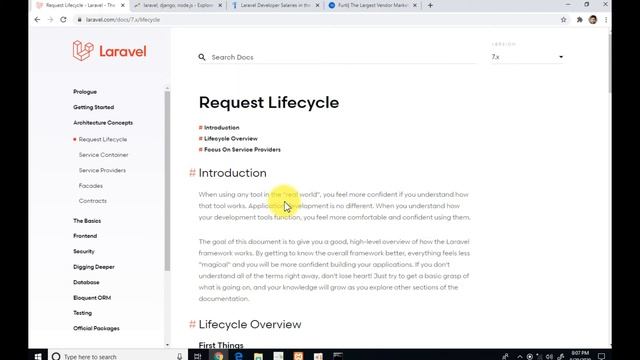Click sidebar scrollbar up arrow
The width and height of the screenshot is (640, 360).
[x=167, y=88]
